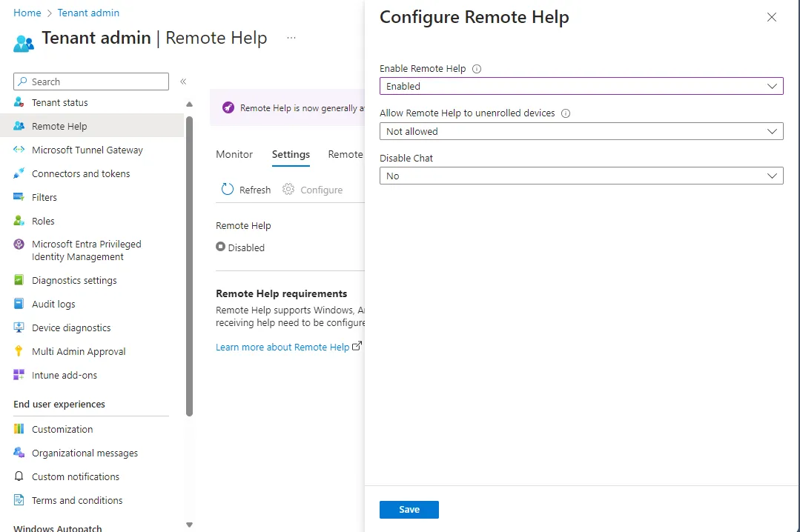Collapse the sidebar with double chevron
Viewport: 800px width, 532px height.
click(183, 82)
